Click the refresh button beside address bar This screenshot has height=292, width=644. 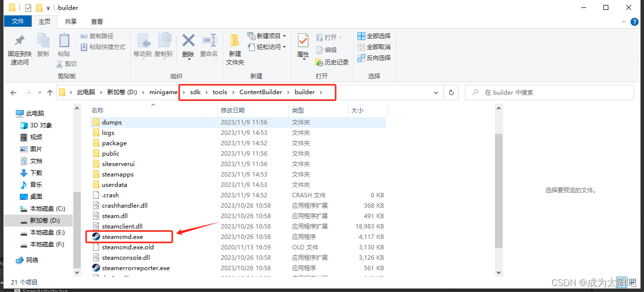(x=450, y=92)
